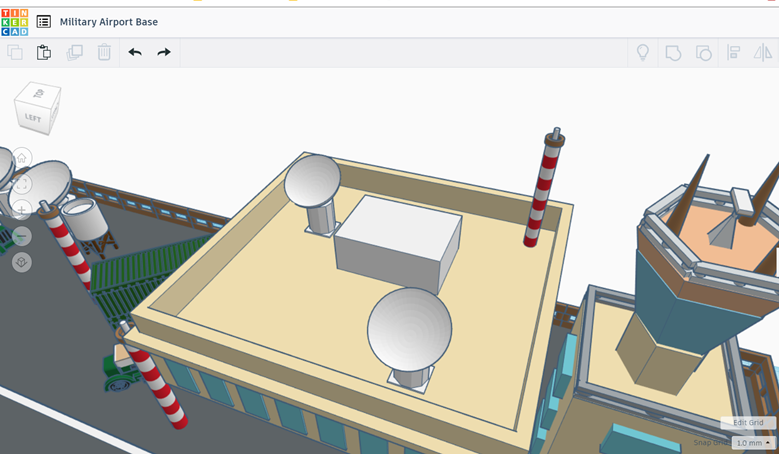Switch perspective with the cube icon
This screenshot has height=454, width=779.
click(x=22, y=262)
